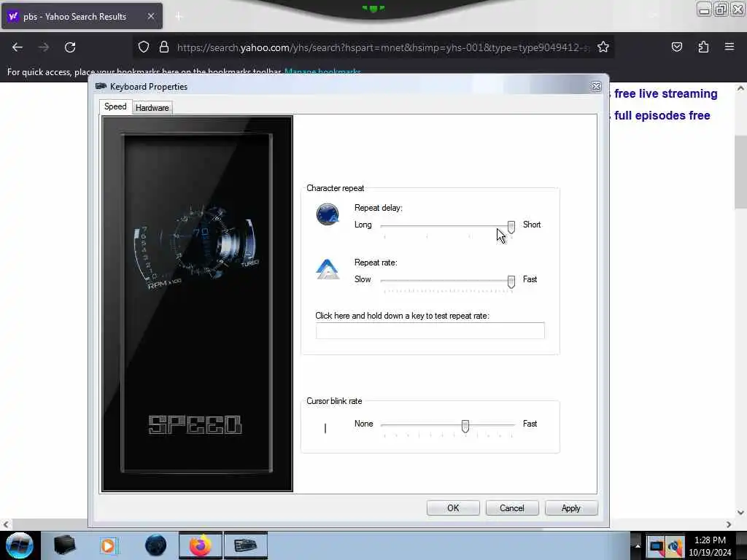Image resolution: width=747 pixels, height=560 pixels.
Task: Select the Speed tab
Action: 115,106
